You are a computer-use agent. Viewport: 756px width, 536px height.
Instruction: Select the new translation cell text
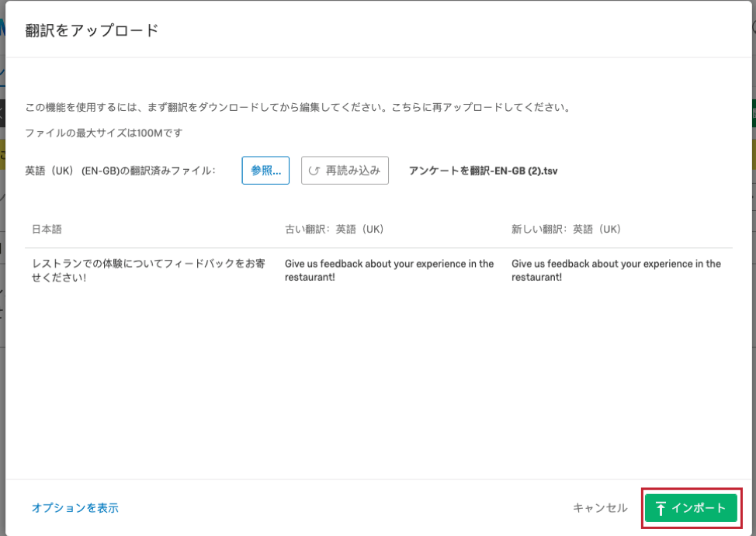[616, 271]
